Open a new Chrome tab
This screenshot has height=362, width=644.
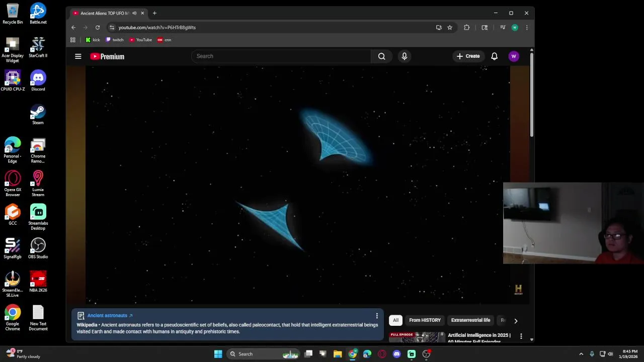pyautogui.click(x=154, y=13)
